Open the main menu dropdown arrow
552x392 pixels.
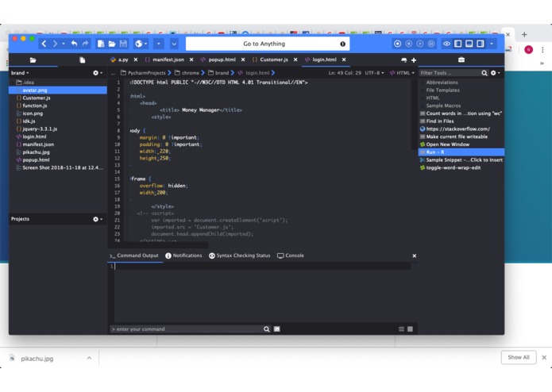click(492, 44)
